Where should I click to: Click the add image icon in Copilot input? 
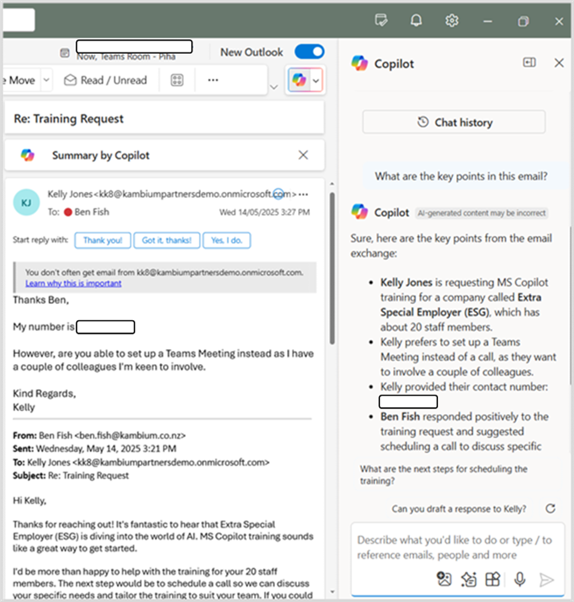point(444,579)
